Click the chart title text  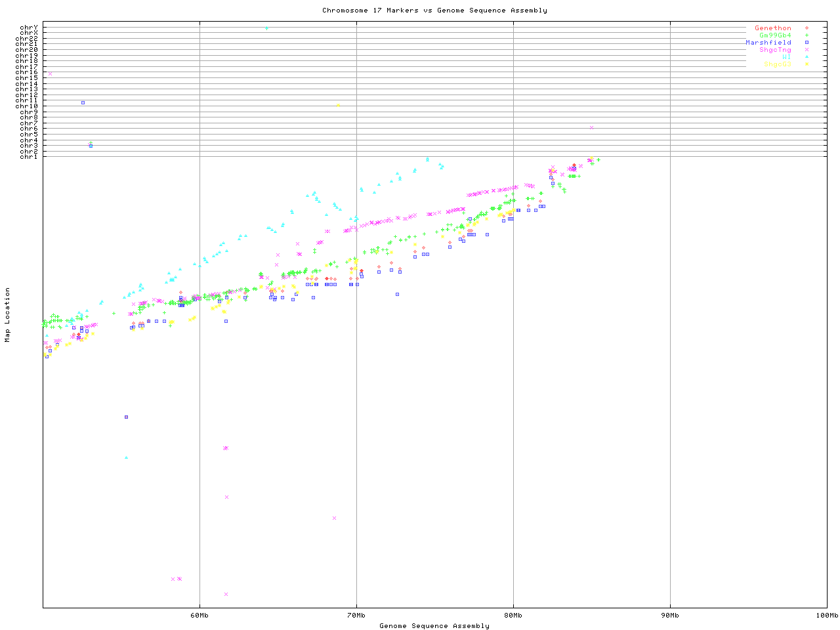tap(434, 10)
